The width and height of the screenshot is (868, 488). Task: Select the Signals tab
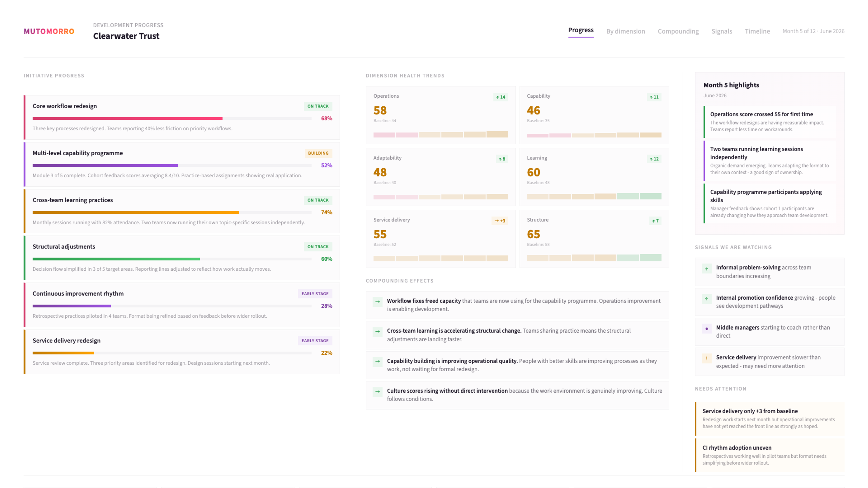click(722, 31)
